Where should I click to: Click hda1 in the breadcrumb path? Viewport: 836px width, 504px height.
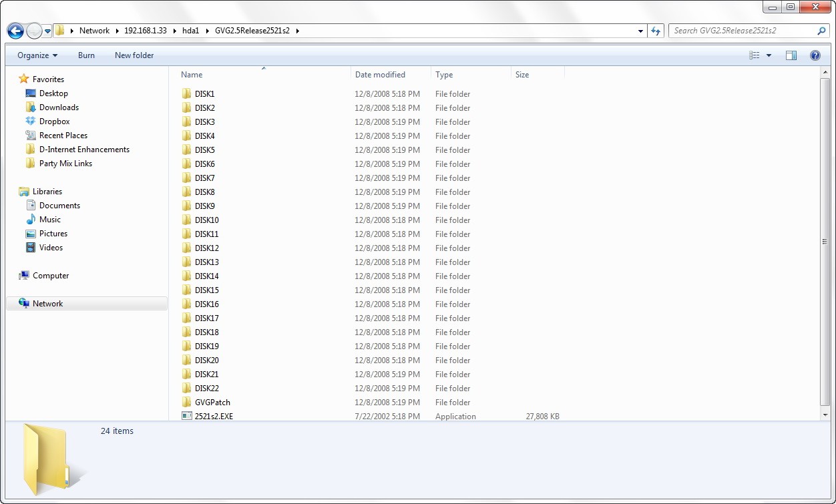click(x=191, y=31)
